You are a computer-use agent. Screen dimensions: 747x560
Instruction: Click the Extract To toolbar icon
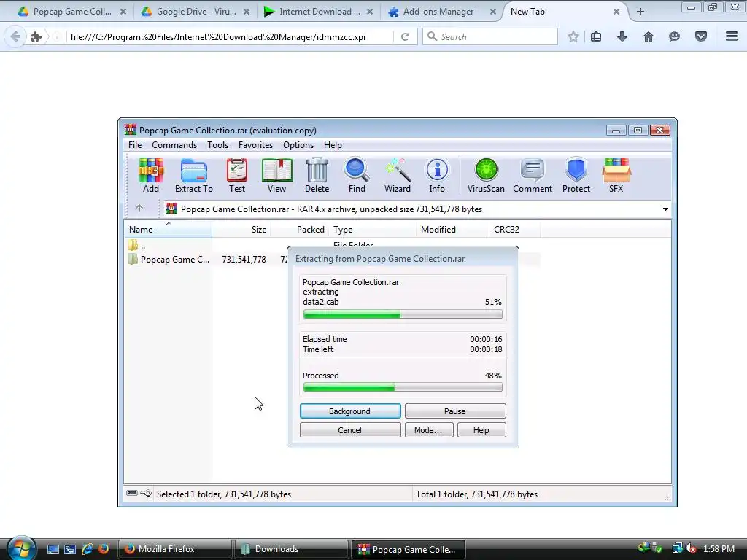[194, 175]
